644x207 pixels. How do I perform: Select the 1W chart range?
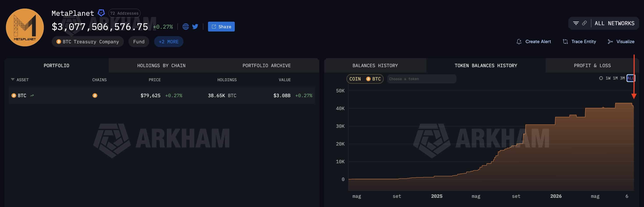click(608, 78)
